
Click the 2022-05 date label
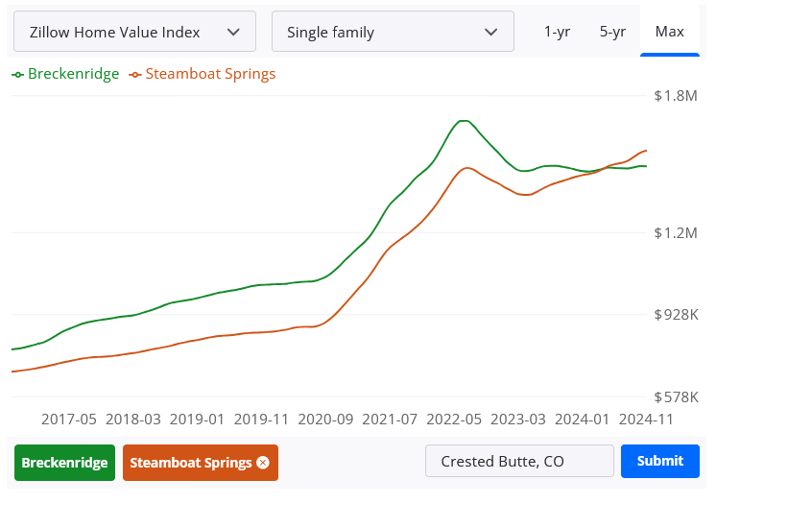pos(454,420)
